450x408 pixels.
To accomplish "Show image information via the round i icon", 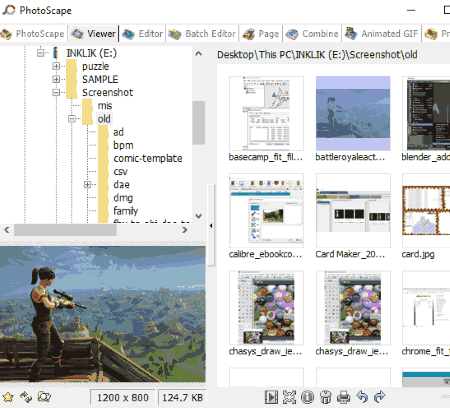I will [x=307, y=397].
